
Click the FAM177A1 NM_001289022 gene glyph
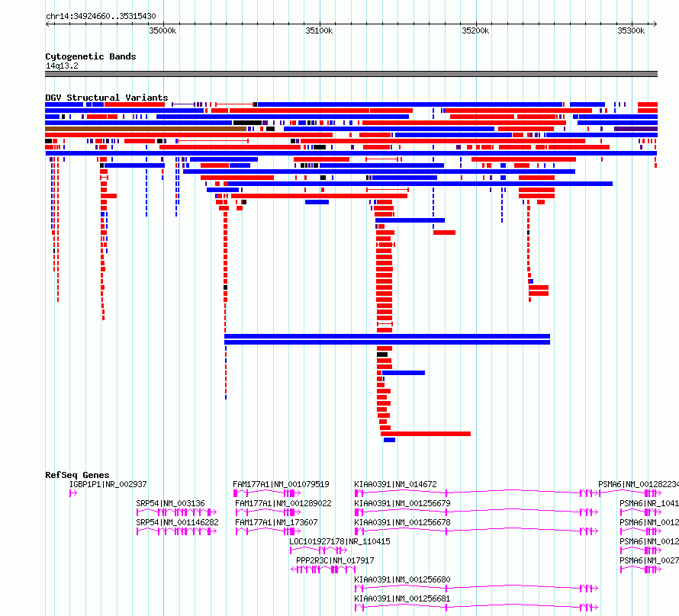pyautogui.click(x=268, y=512)
